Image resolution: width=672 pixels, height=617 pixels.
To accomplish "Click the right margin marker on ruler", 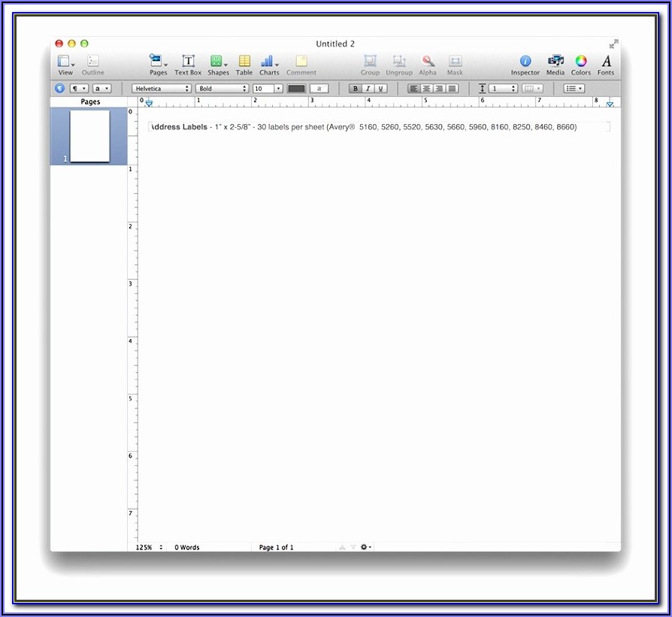I will [x=610, y=103].
